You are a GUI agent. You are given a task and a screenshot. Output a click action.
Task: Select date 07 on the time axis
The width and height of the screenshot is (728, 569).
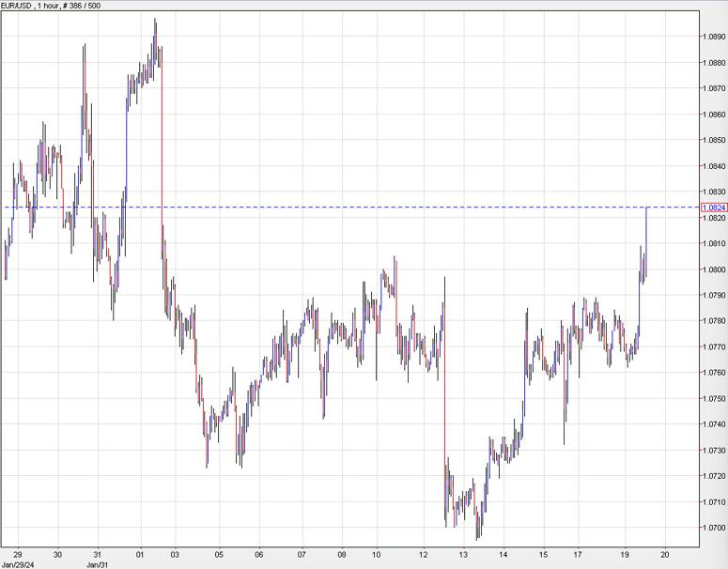click(x=302, y=555)
